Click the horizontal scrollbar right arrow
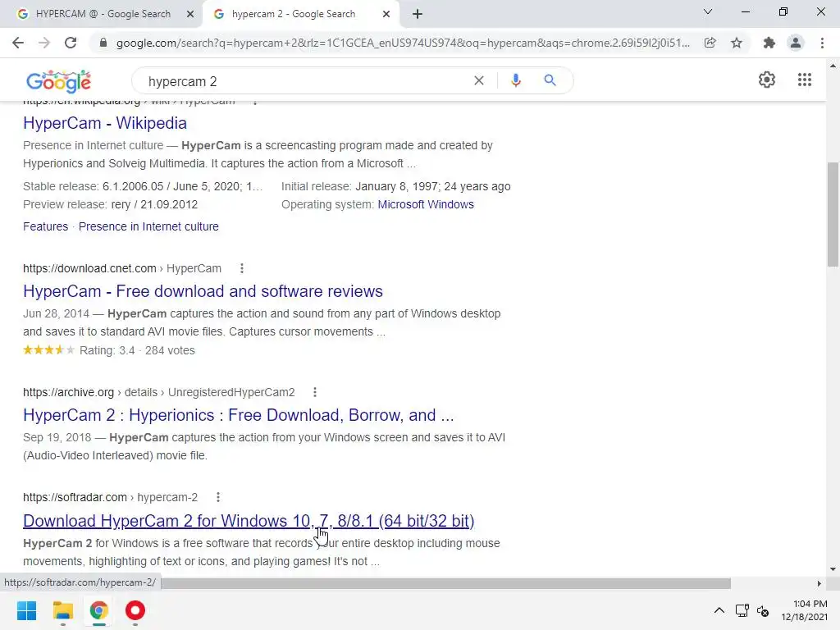 click(819, 583)
